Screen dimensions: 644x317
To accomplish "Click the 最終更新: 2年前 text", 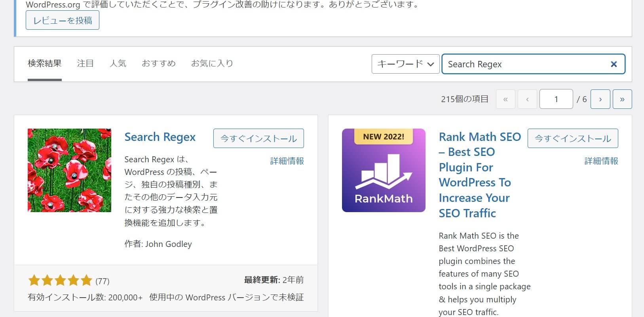I will 274,280.
